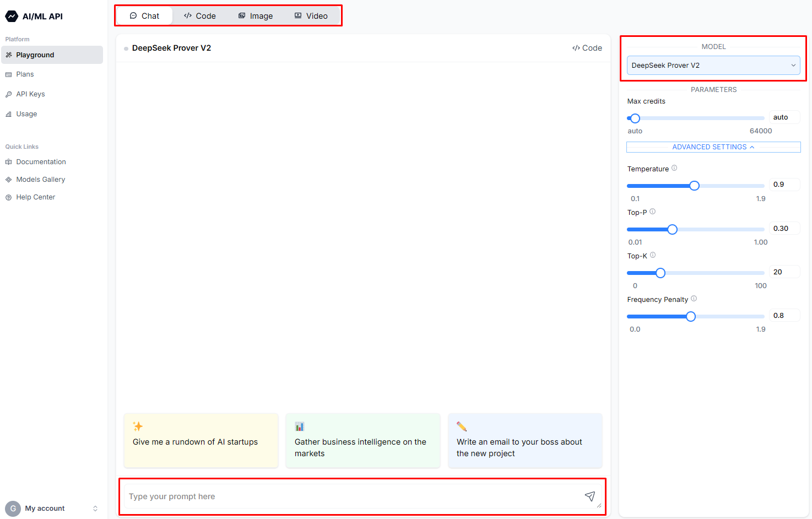Open Usage page
Screen dimensions: 812x519
pyautogui.click(x=52, y=114)
